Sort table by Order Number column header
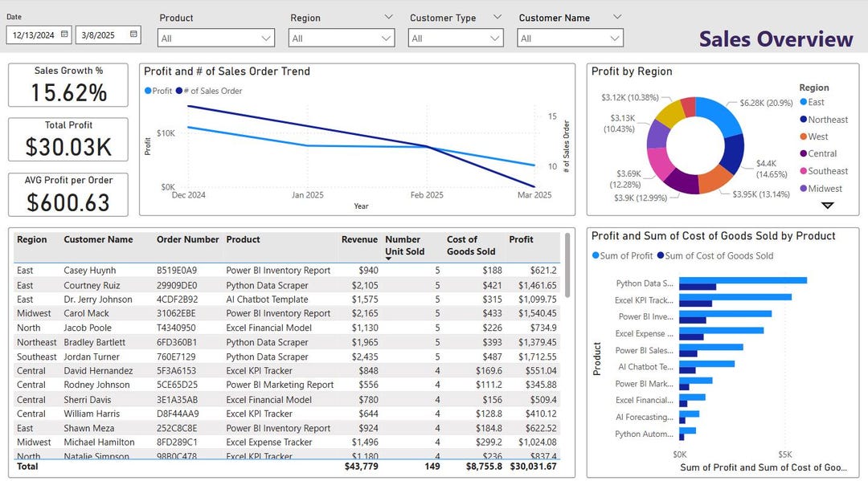 pyautogui.click(x=187, y=239)
